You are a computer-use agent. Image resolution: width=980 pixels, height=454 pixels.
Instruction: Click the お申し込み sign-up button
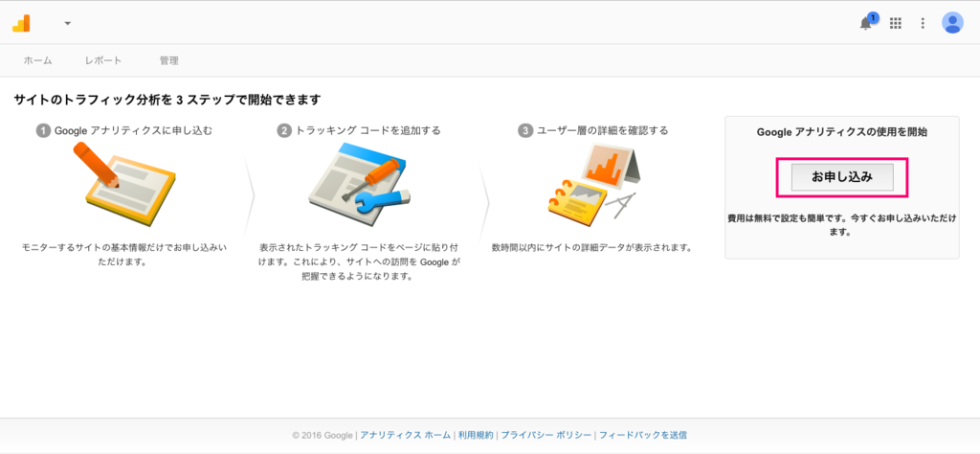(x=842, y=177)
